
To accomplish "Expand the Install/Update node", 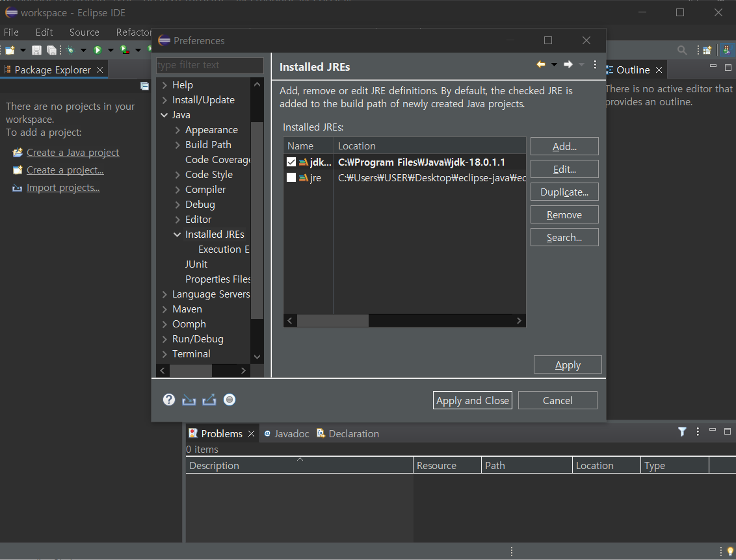I will [x=164, y=100].
